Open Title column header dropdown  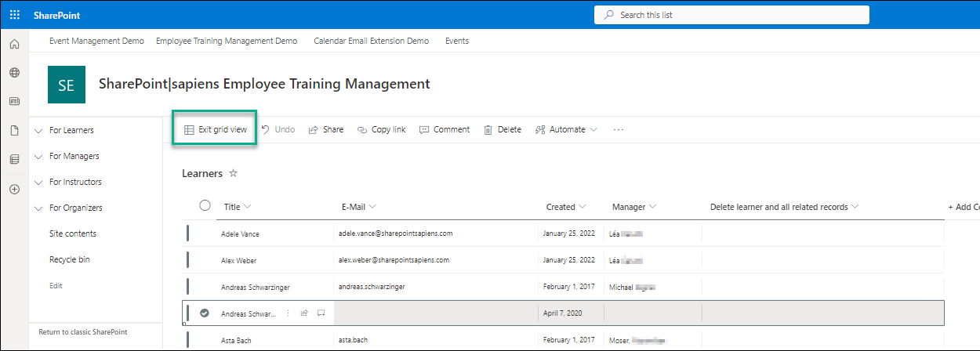(x=238, y=207)
